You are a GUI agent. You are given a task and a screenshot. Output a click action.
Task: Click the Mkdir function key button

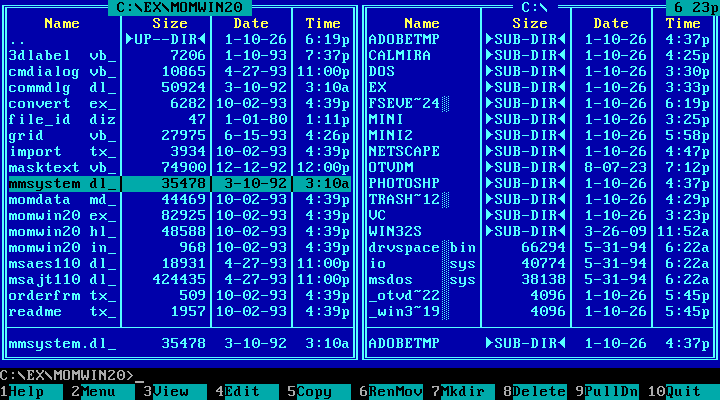click(x=461, y=392)
